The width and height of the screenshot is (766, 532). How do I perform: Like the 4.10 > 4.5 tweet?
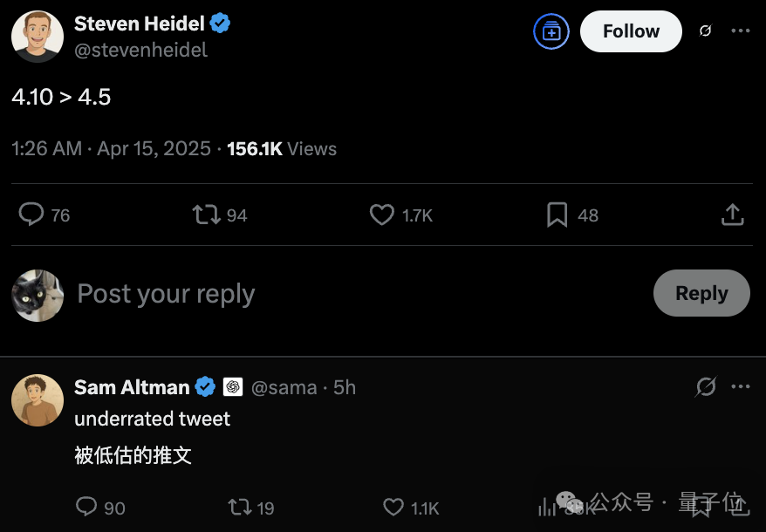point(382,215)
